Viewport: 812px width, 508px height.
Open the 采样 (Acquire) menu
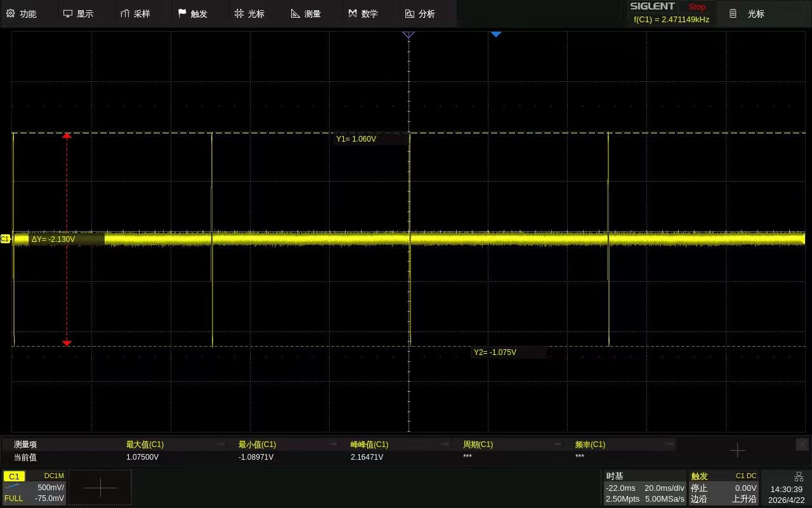click(135, 13)
